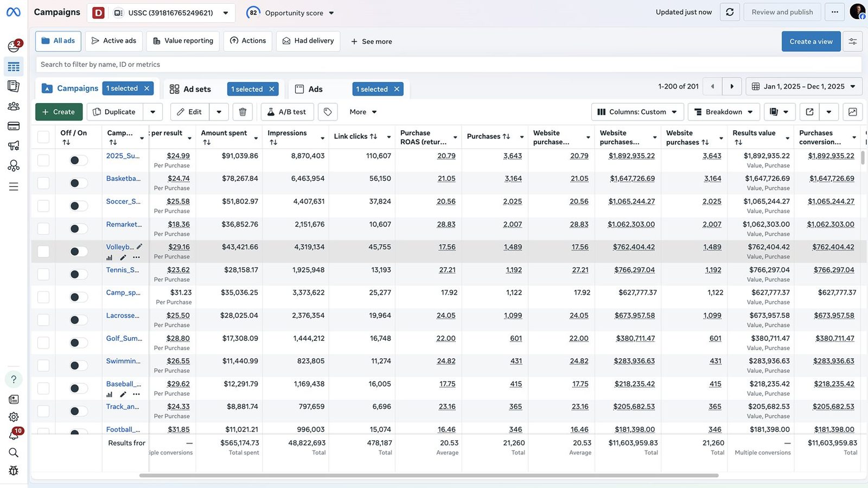Screen dimensions: 868x488
Task: Select the Active ads view tab
Action: [114, 41]
